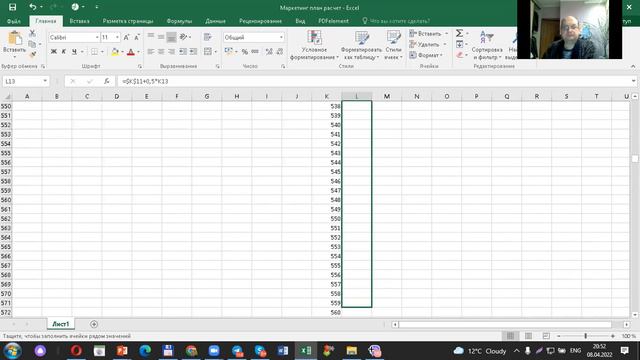
Task: Open Cell Styles (Стили ячеек) gallery
Action: (x=393, y=45)
